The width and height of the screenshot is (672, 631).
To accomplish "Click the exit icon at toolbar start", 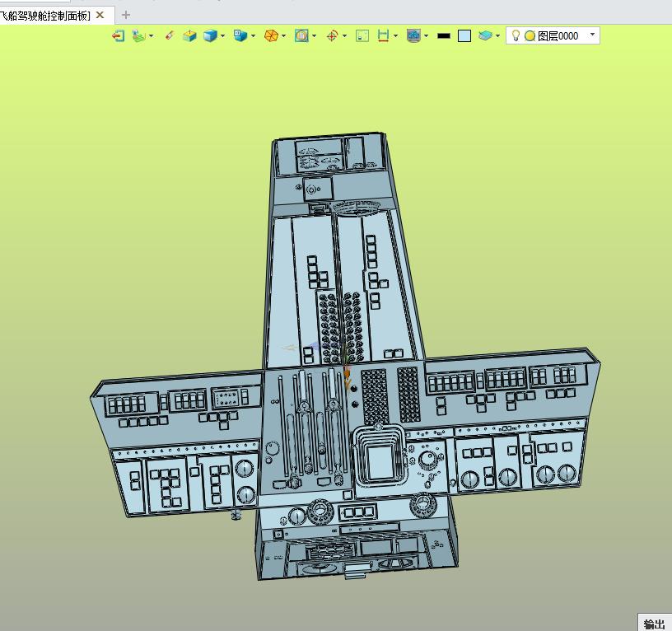I will [119, 35].
